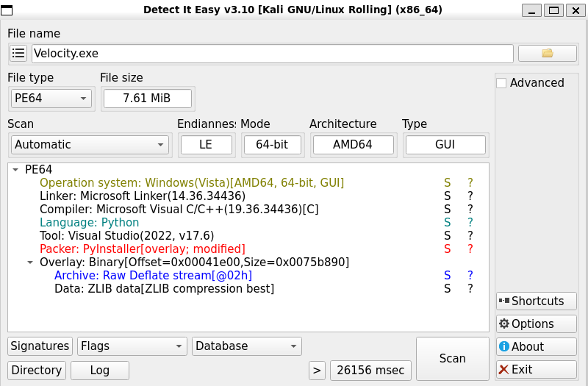Collapse the Overlay Binary tree node

30,262
